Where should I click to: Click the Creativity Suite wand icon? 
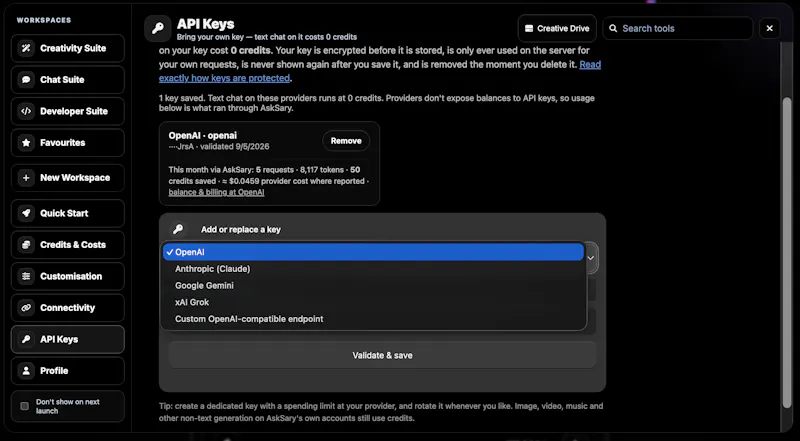tap(26, 48)
